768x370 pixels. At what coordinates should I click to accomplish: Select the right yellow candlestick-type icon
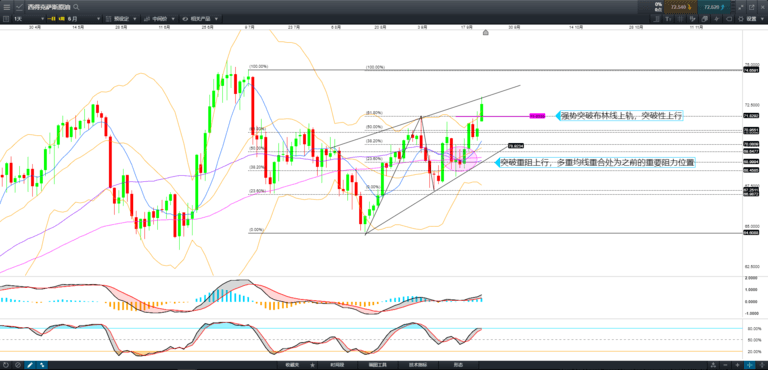pyautogui.click(x=62, y=19)
